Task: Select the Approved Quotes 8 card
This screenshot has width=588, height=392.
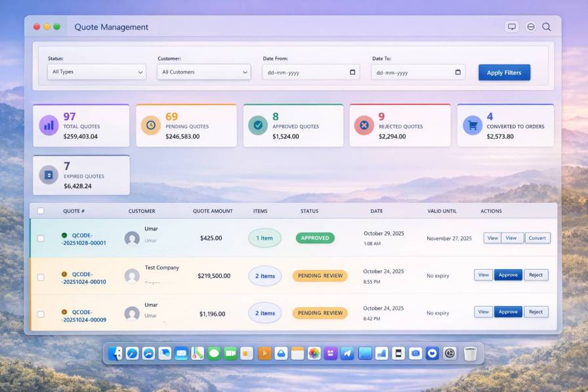Action: pyautogui.click(x=293, y=125)
